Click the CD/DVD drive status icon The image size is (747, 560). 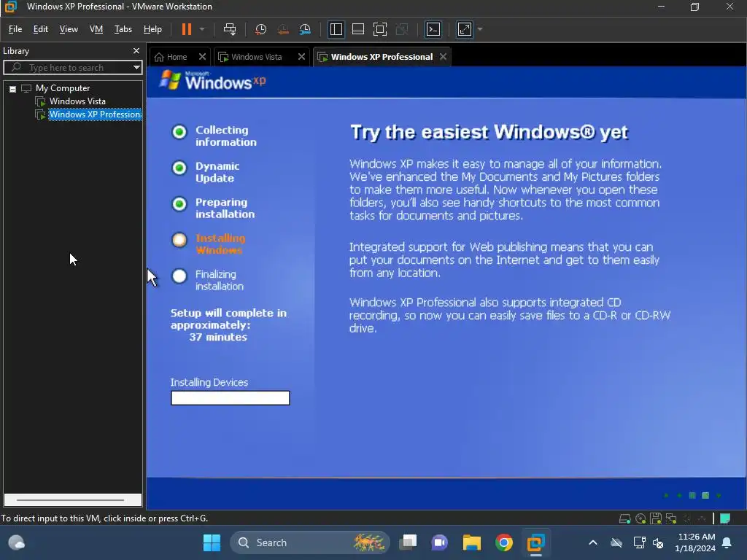click(x=640, y=518)
